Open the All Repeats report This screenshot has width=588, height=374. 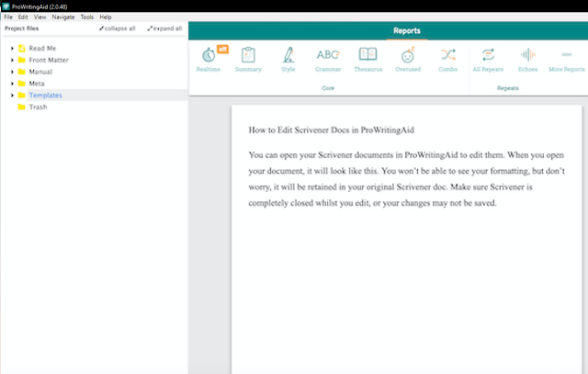[489, 57]
